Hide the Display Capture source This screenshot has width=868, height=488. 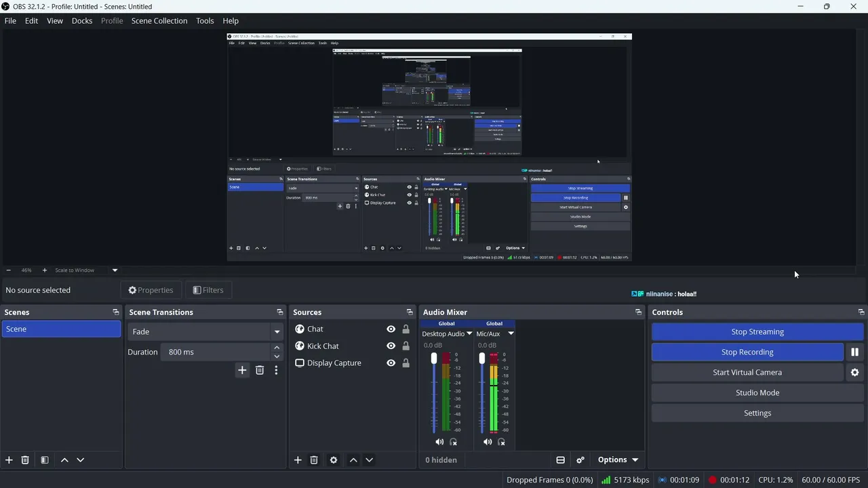click(x=391, y=363)
